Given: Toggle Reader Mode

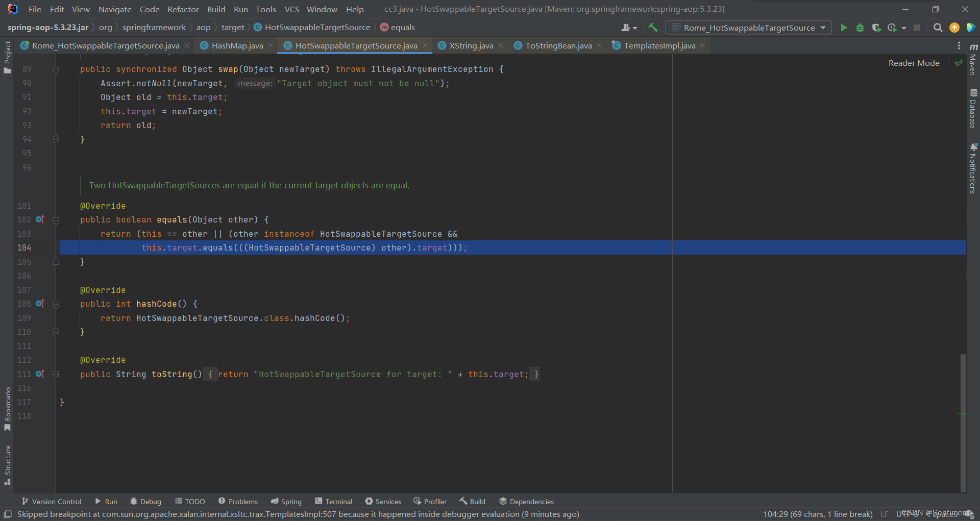Looking at the screenshot, I should point(914,63).
